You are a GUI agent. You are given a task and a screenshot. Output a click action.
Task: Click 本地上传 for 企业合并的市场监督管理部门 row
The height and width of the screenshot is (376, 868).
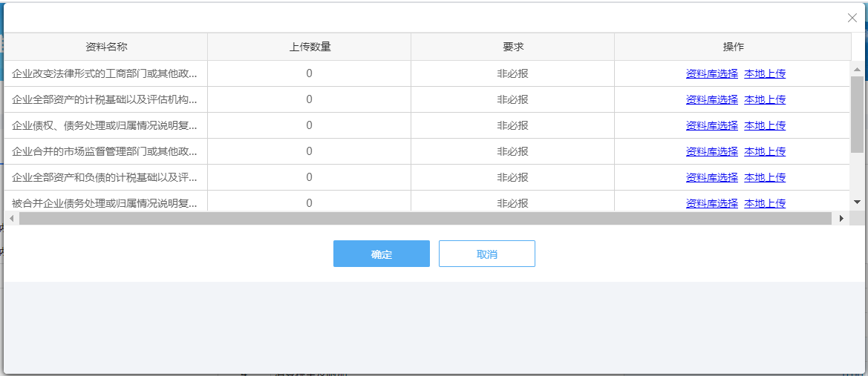[x=765, y=151]
